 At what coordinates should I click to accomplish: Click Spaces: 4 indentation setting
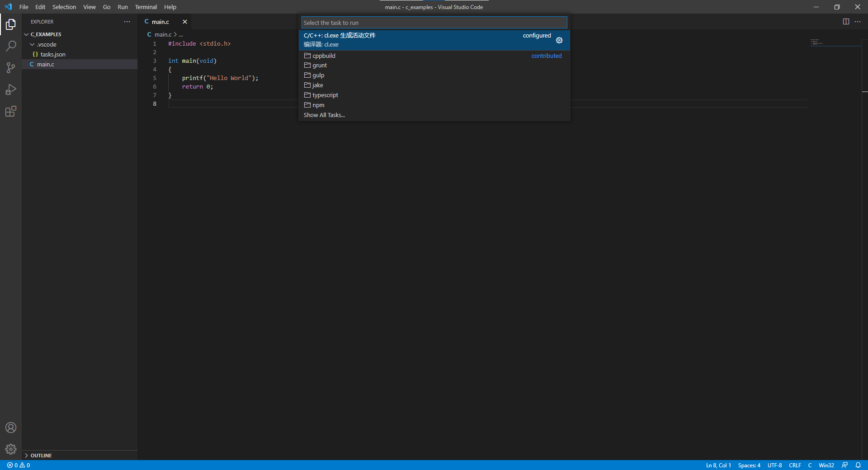749,465
